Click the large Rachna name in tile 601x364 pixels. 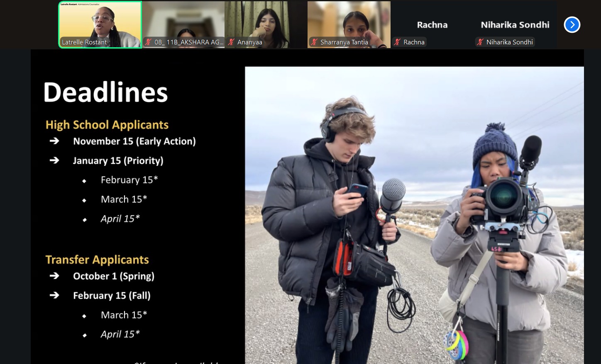pyautogui.click(x=432, y=25)
